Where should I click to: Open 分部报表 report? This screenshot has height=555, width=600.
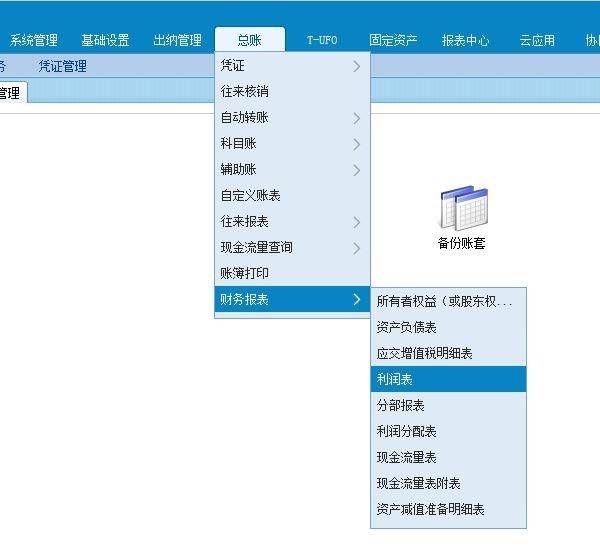(448, 405)
